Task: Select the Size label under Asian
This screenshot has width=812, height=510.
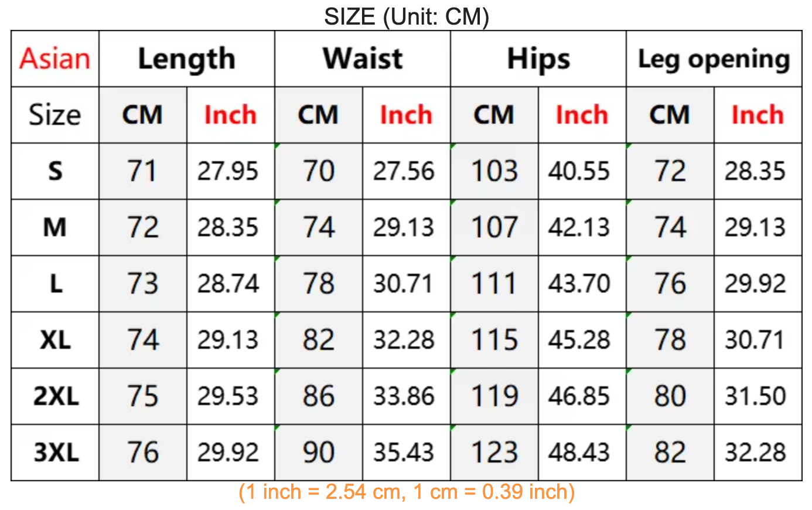Action: click(55, 115)
